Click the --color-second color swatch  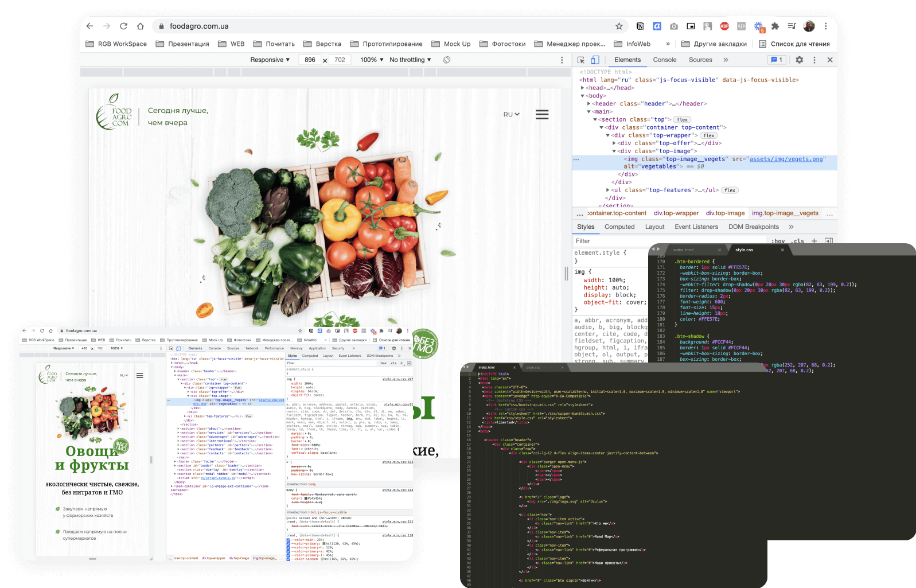(323, 559)
